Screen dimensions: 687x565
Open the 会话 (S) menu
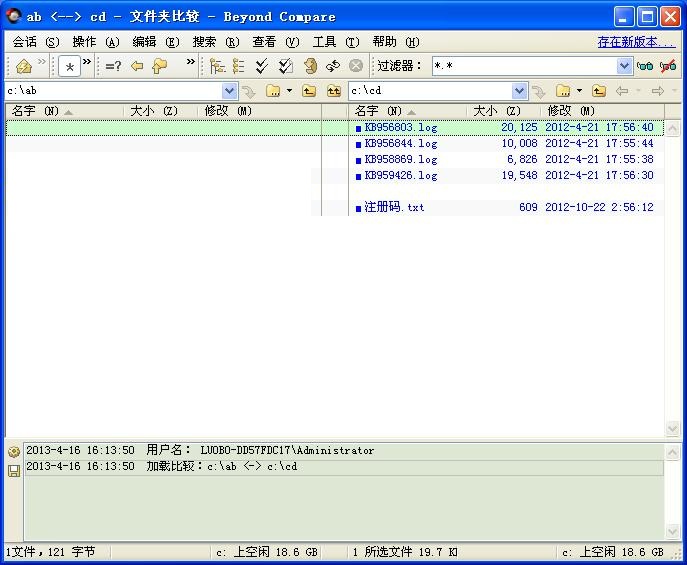click(x=36, y=42)
